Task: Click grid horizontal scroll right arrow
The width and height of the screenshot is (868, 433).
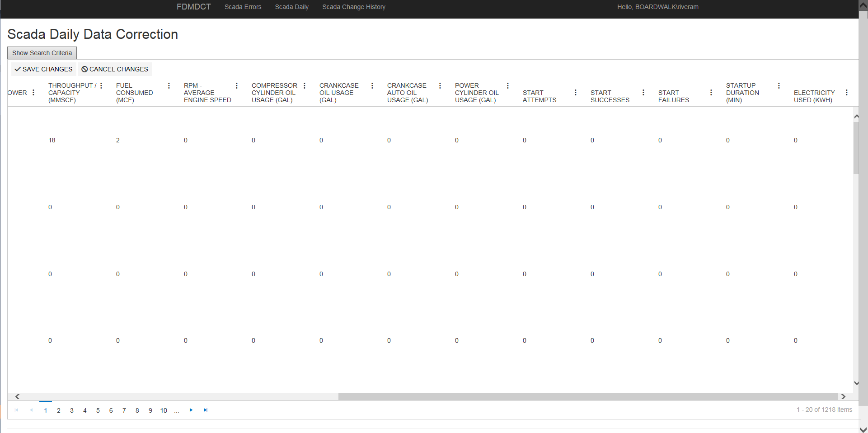Action: [843, 396]
